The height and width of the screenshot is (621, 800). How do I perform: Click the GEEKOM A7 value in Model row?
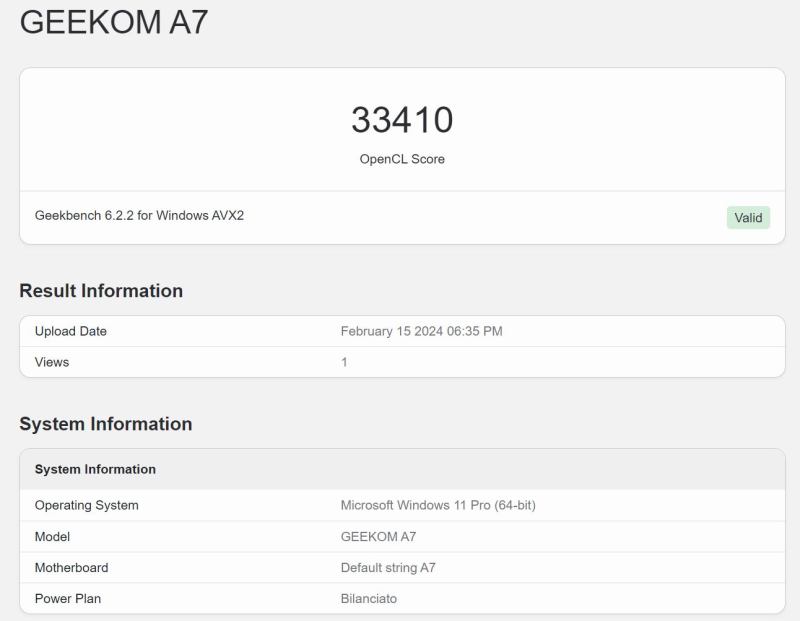[378, 536]
